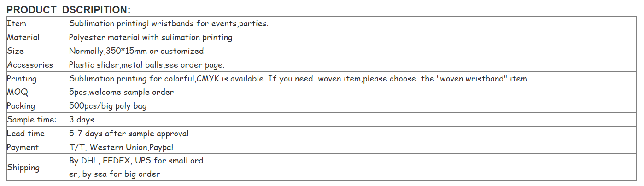Select the Packing label cell

click(37, 106)
